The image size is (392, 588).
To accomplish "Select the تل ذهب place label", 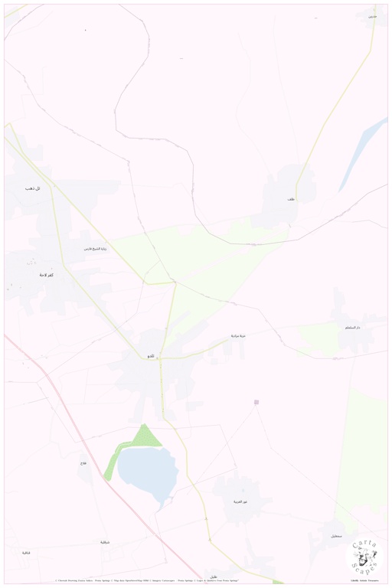I will click(x=33, y=188).
